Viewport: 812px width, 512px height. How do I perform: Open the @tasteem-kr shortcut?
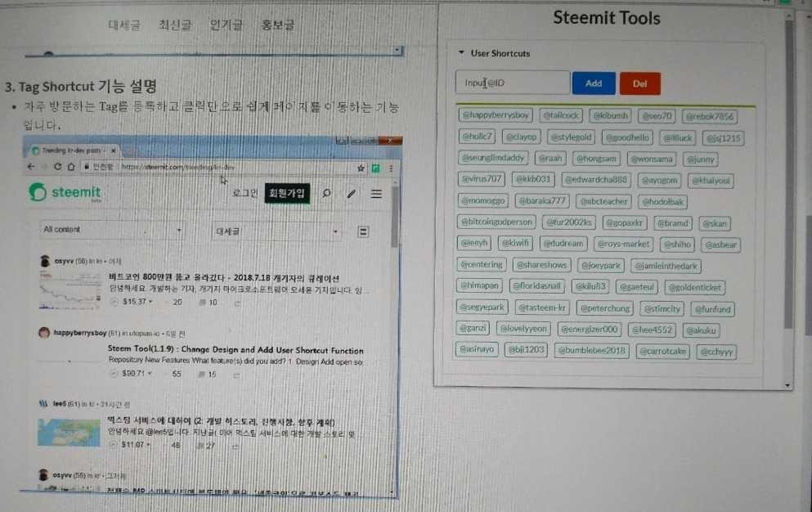[541, 308]
